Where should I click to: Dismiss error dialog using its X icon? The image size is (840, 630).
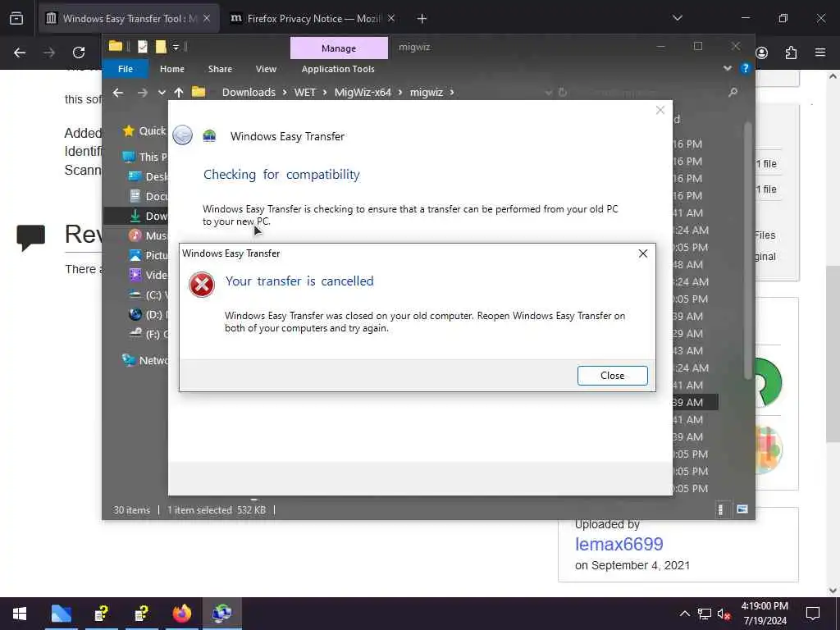tap(643, 253)
